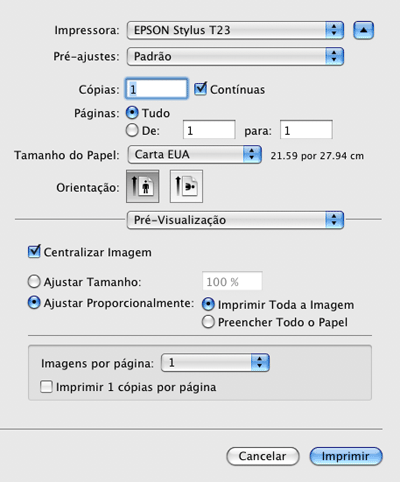
Task: Select Ajustar Tamanho radio button
Action: click(34, 282)
